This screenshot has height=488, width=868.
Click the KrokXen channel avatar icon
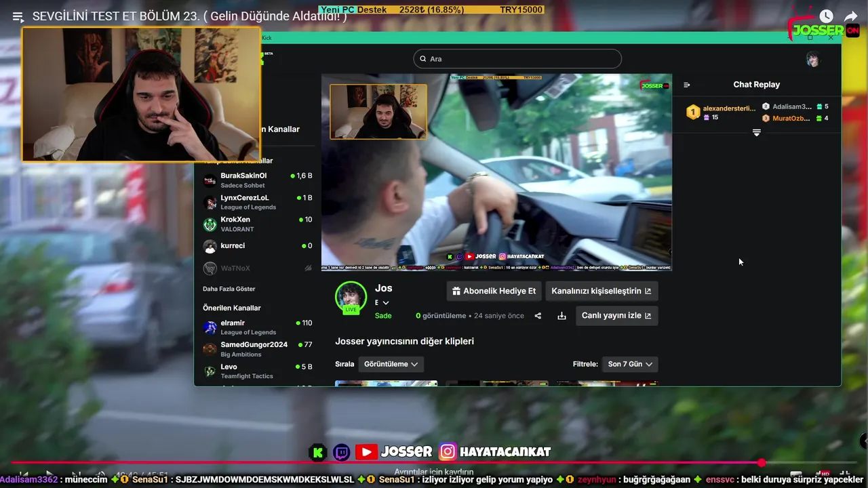(210, 224)
